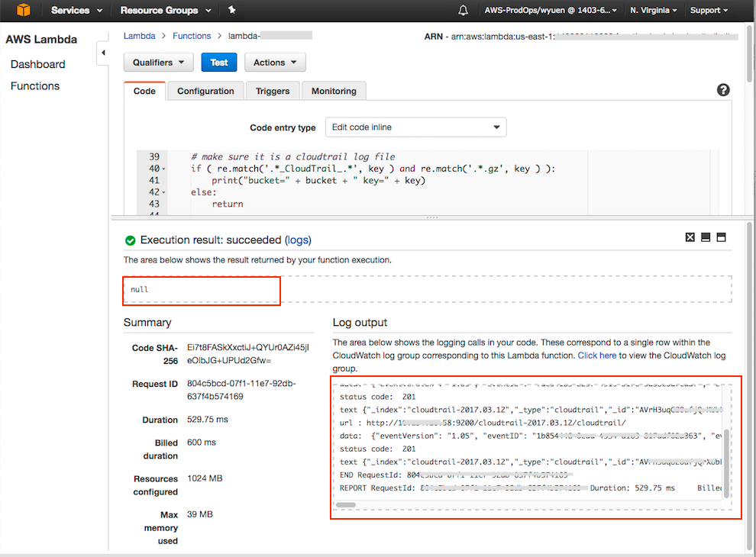
Task: Open the notifications bell icon
Action: pos(463,10)
